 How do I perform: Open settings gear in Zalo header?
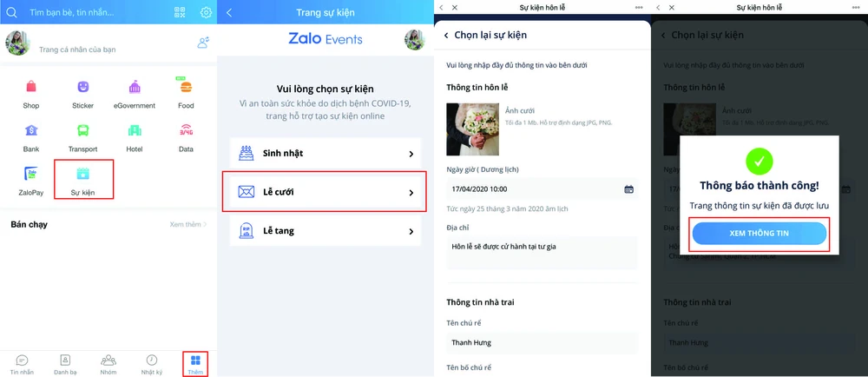[x=206, y=12]
